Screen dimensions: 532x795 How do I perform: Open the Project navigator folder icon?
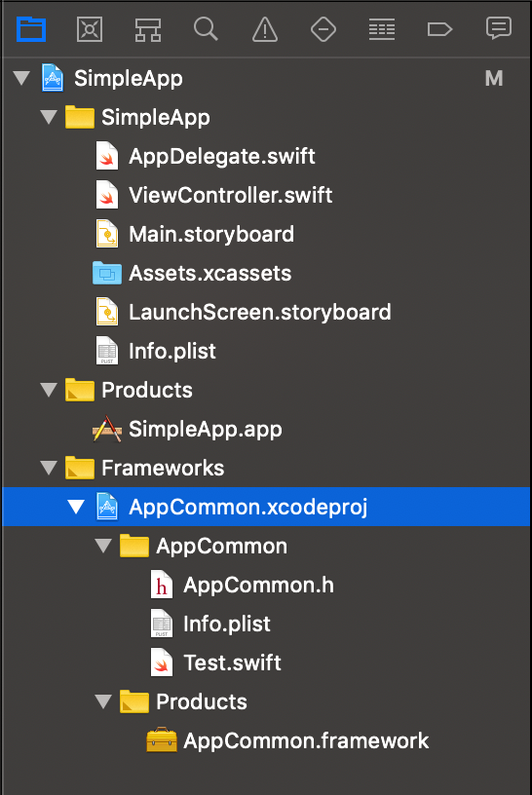pos(31,29)
